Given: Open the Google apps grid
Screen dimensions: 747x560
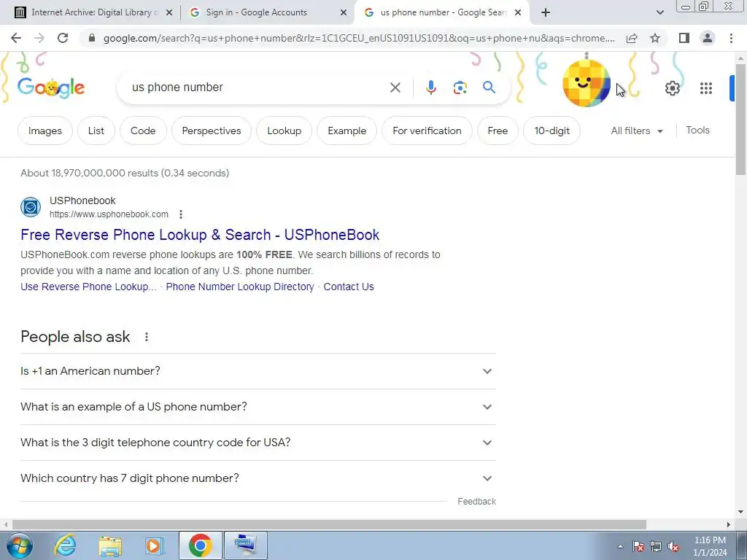Looking at the screenshot, I should coord(706,88).
